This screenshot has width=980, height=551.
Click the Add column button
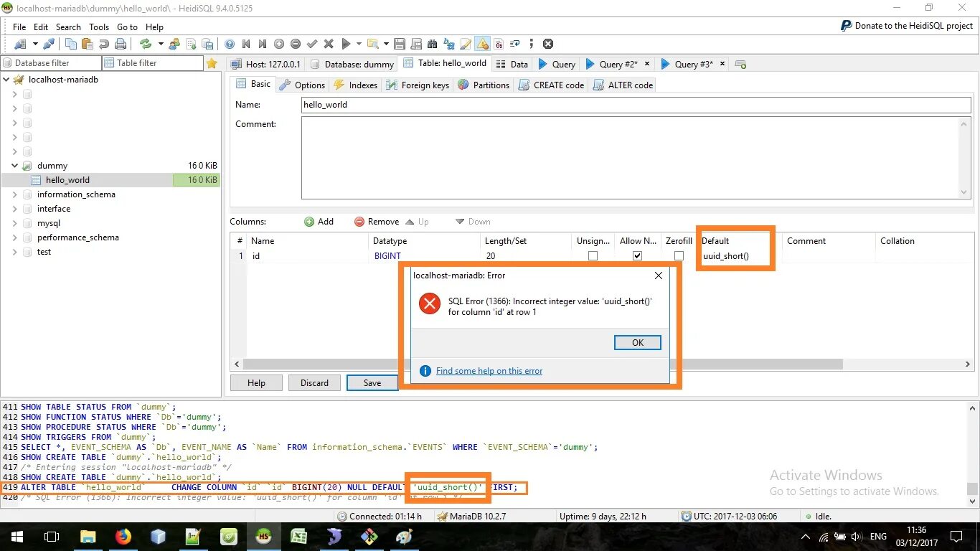tap(319, 222)
